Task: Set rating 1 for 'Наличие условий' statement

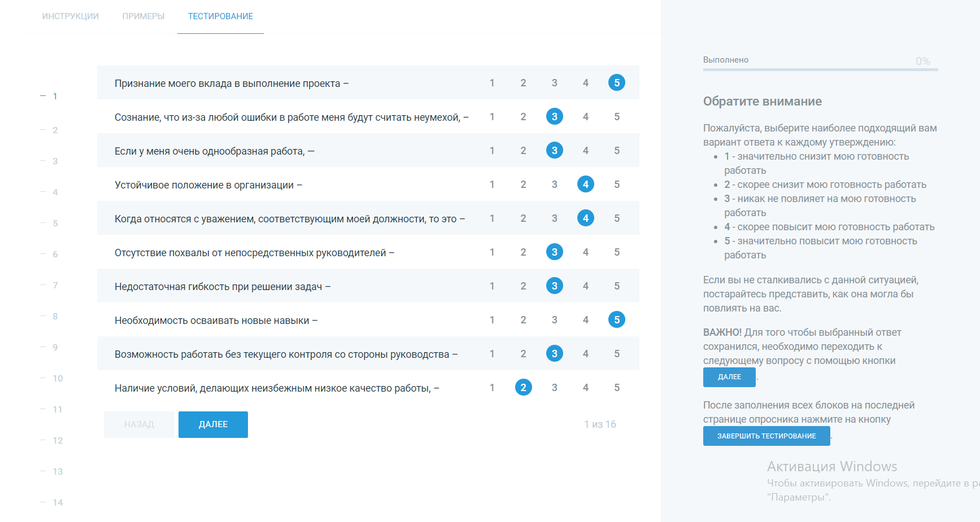Action: 492,388
